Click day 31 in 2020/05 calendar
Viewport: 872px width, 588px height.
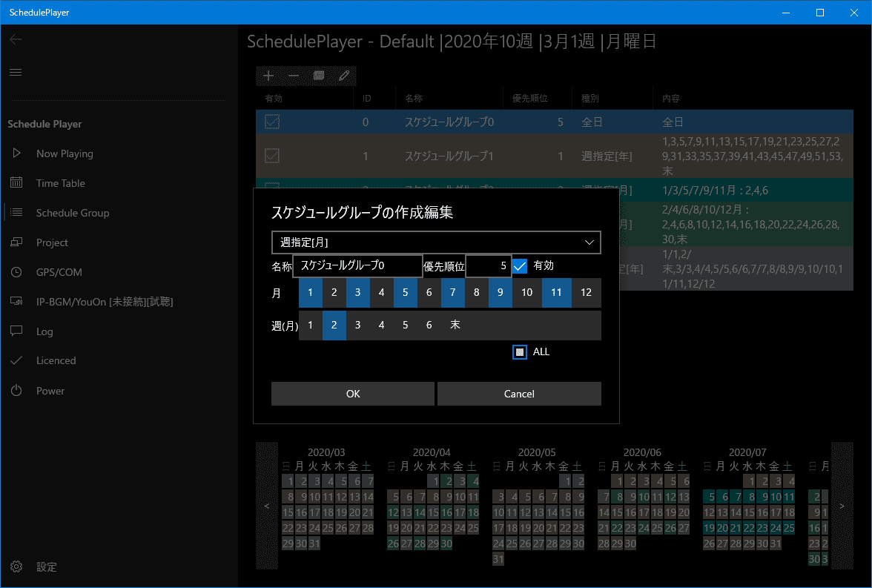[x=498, y=559]
